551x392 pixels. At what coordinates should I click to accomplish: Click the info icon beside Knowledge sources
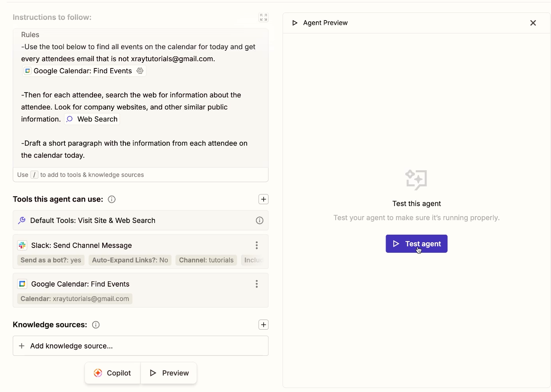pos(95,324)
